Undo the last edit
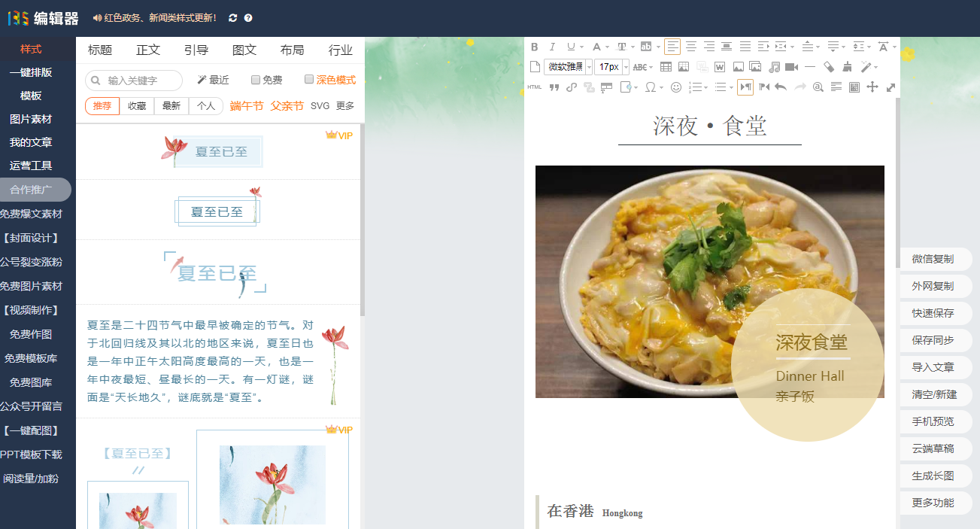Viewport: 980px width, 529px height. coord(779,87)
